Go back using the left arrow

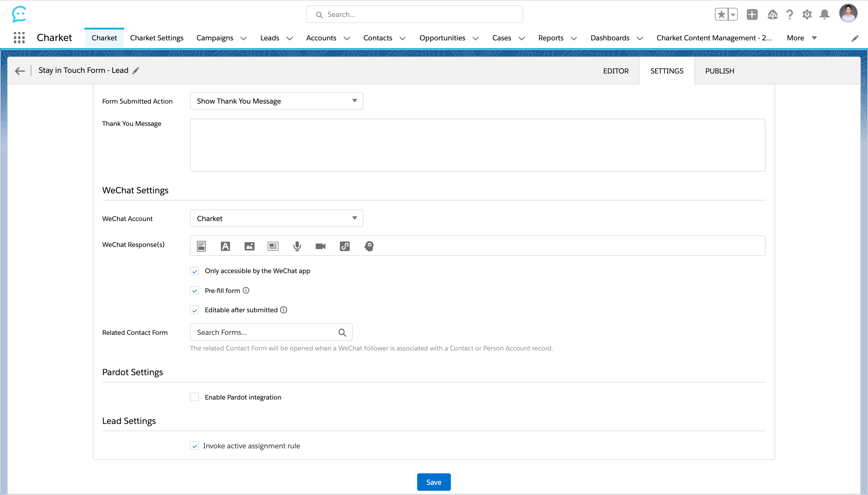pos(20,71)
